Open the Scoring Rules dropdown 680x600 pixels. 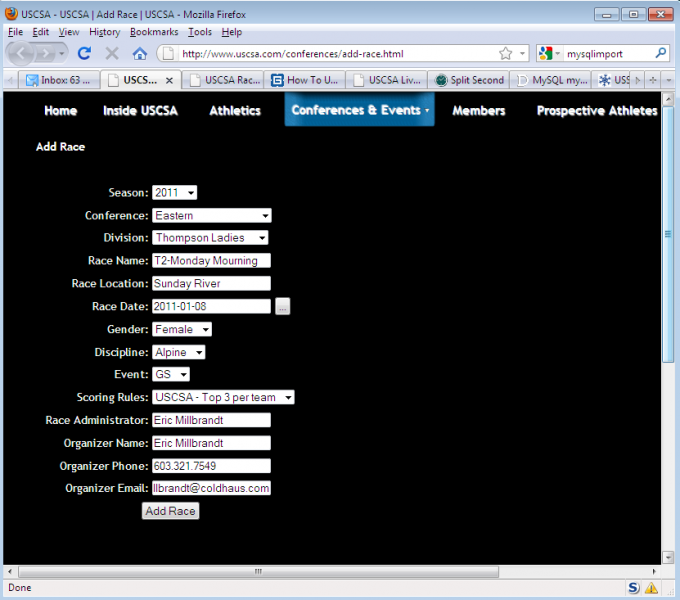tap(223, 397)
